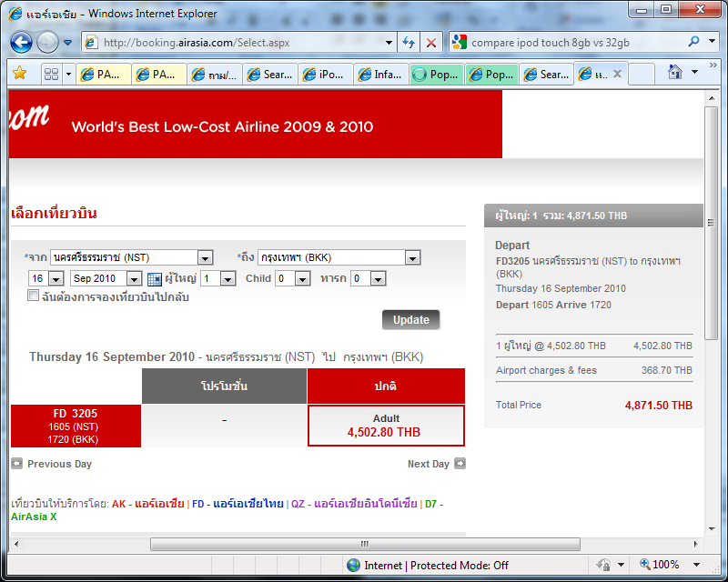Click the Previous Day link
This screenshot has height=582, width=728.
tap(59, 464)
